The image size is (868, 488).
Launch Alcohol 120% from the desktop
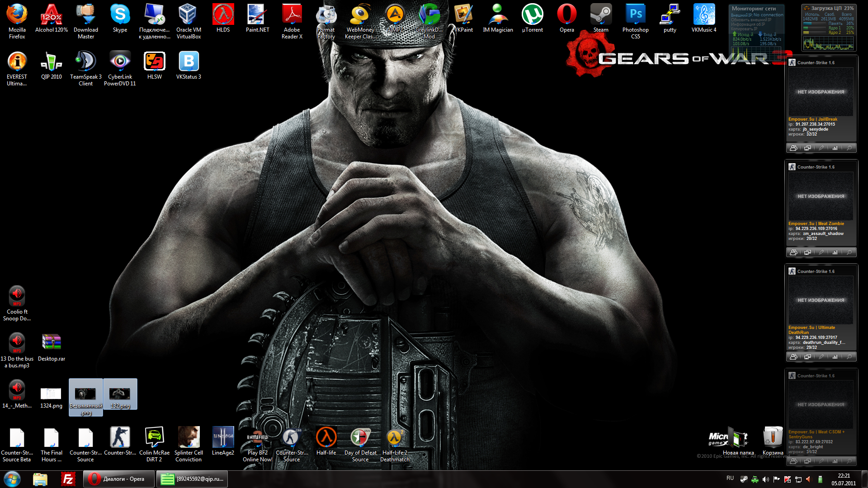click(x=52, y=19)
